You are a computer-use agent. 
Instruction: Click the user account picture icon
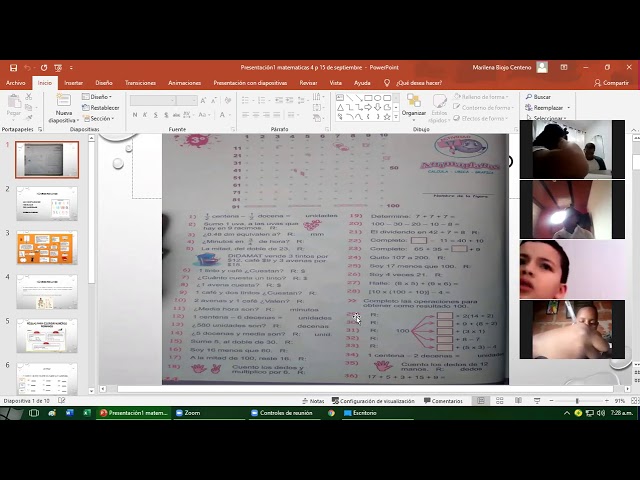pyautogui.click(x=542, y=67)
